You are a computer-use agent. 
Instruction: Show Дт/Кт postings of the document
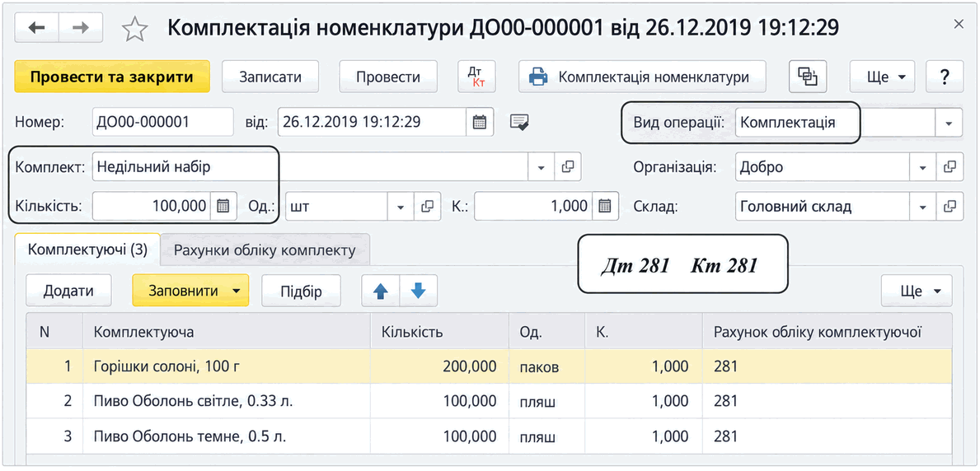(477, 77)
